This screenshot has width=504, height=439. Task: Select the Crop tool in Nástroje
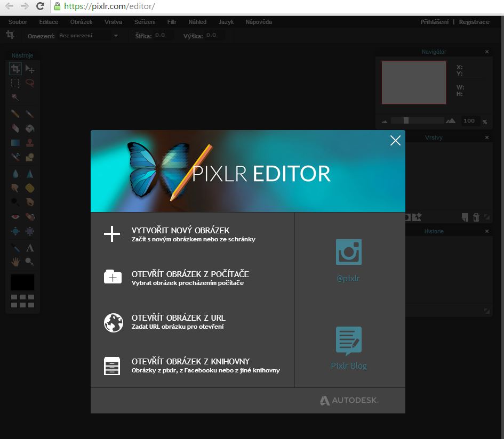(x=15, y=69)
